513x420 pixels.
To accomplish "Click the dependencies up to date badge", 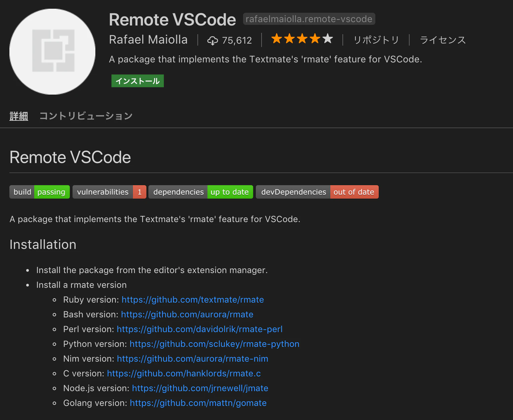I will tap(201, 192).
